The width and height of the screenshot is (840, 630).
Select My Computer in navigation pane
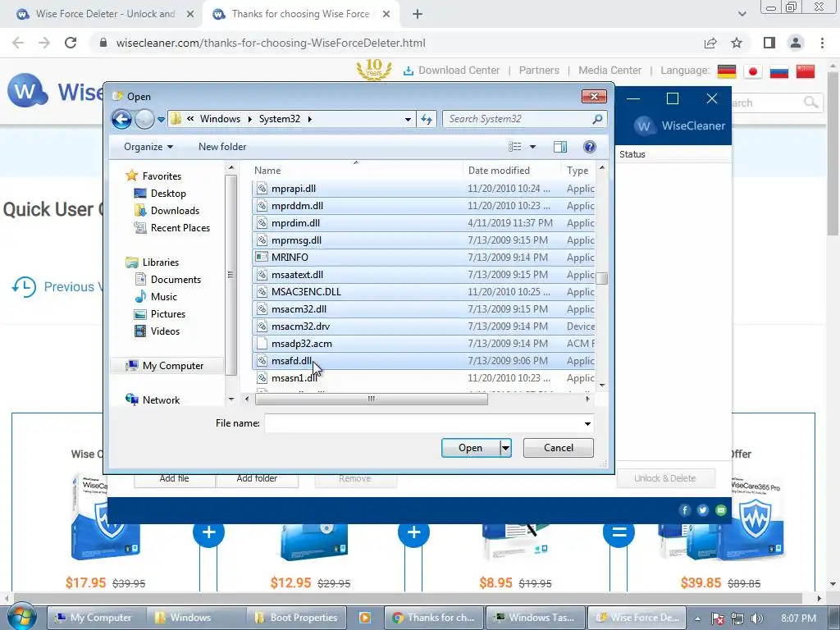(172, 366)
